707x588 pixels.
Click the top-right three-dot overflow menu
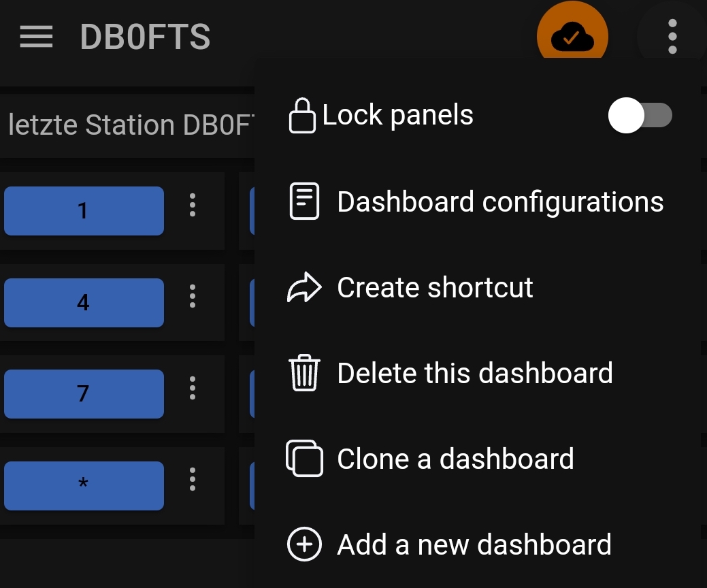click(672, 37)
